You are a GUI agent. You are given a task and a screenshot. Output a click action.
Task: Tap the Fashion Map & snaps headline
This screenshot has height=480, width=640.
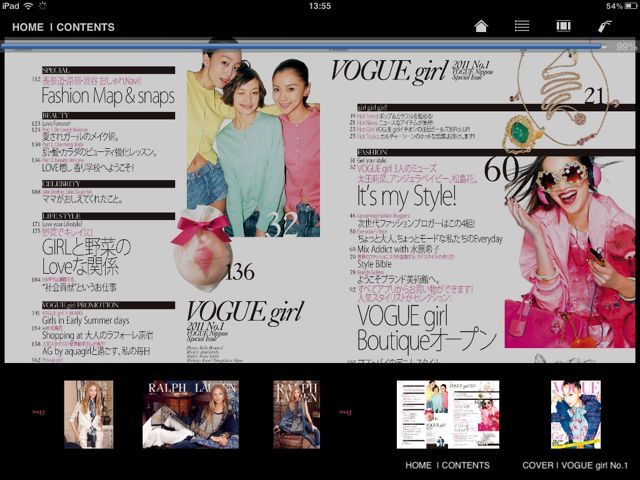[x=108, y=96]
